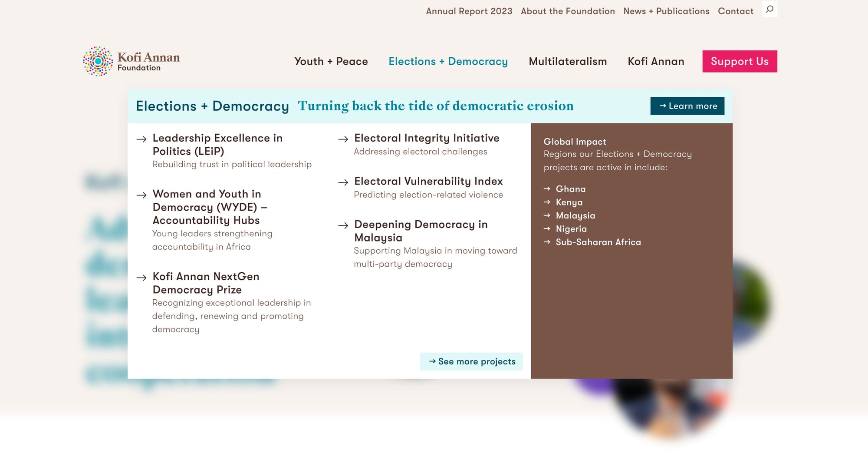Click 'Predicting election-related violence' text
Viewport: 868px width, 460px height.
pyautogui.click(x=428, y=195)
